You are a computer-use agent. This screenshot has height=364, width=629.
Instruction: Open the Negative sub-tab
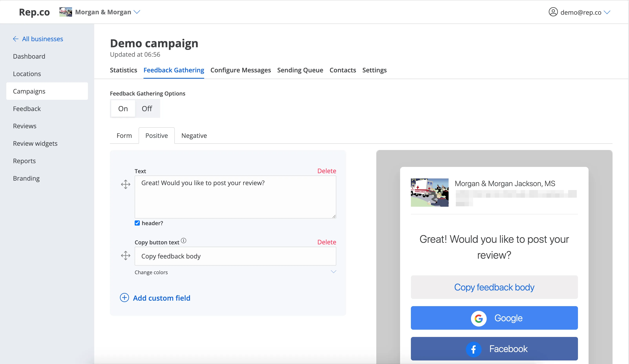coord(194,136)
